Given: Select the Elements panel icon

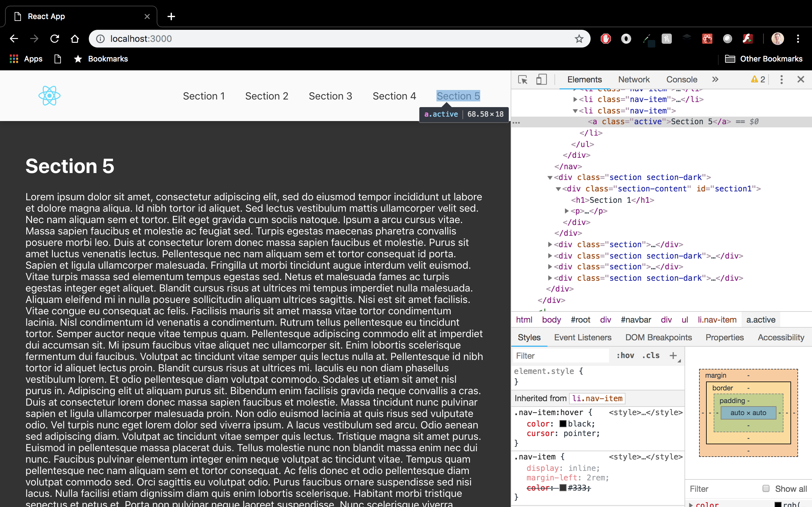Looking at the screenshot, I should pos(584,79).
